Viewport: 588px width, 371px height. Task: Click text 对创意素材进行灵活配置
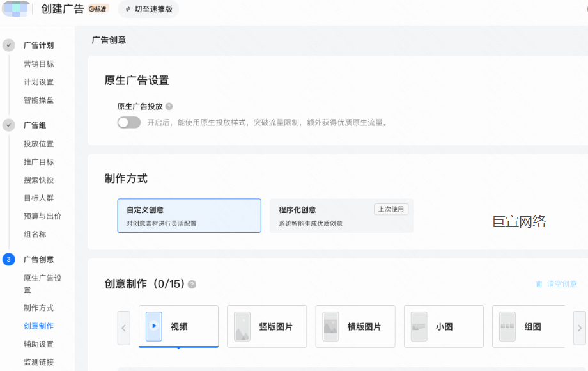[161, 224]
